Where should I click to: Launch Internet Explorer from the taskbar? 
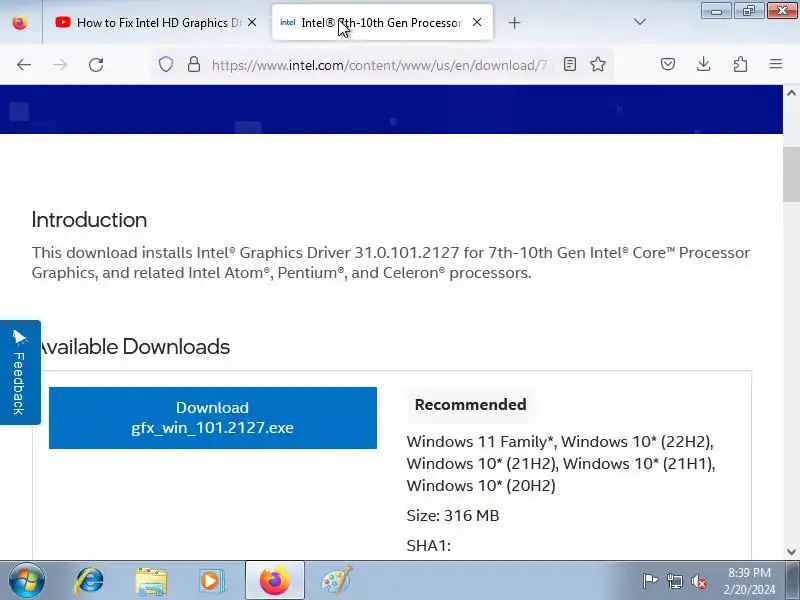coord(90,581)
